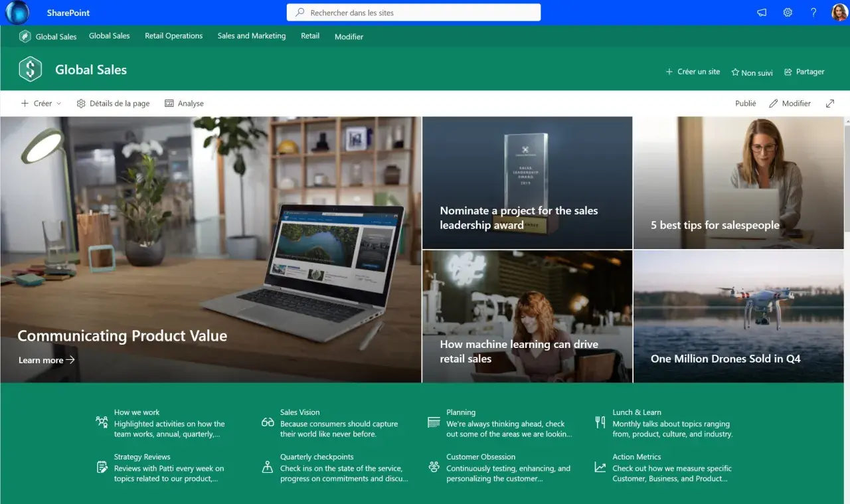
Task: Click the Partager button
Action: tap(804, 72)
